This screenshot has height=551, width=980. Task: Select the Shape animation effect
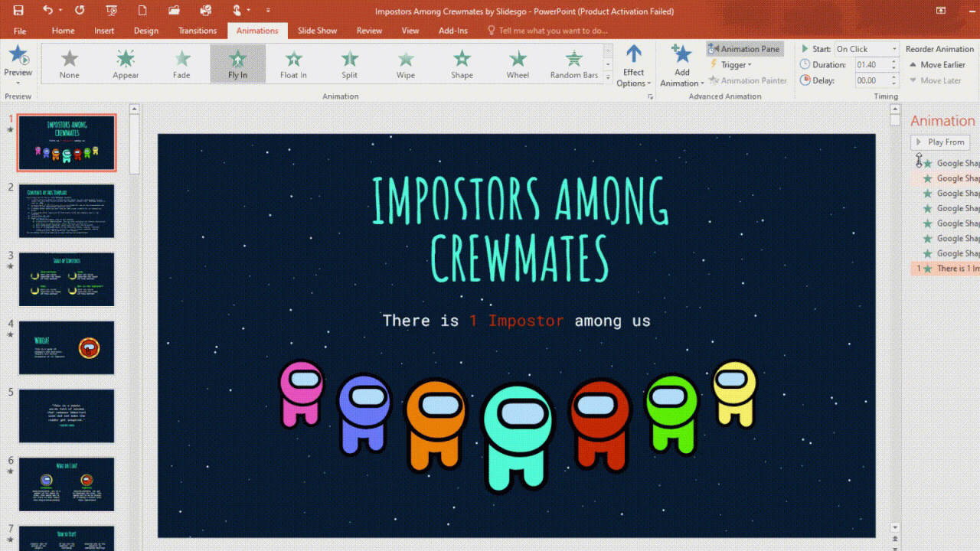click(x=462, y=64)
